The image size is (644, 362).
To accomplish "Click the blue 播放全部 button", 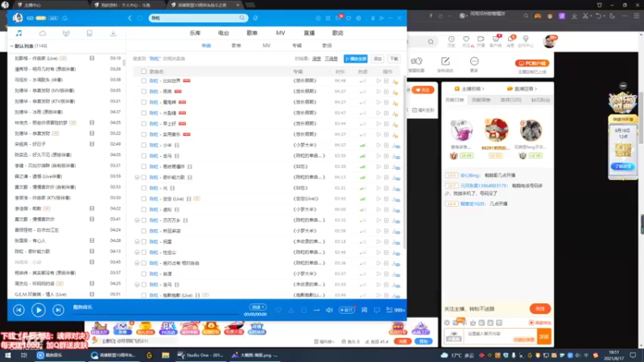I will [356, 59].
